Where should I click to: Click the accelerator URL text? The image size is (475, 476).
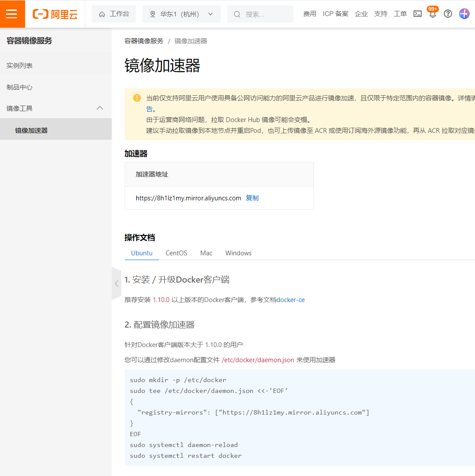[x=188, y=198]
